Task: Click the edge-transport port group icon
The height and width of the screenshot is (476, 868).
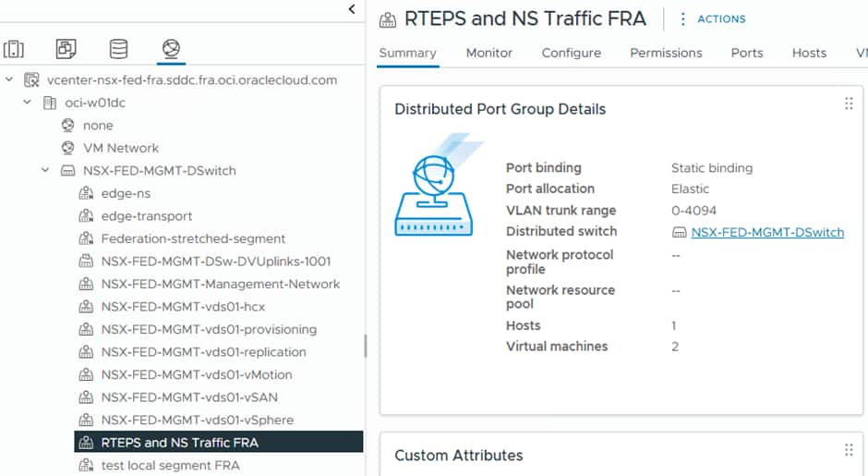Action: pos(86,216)
